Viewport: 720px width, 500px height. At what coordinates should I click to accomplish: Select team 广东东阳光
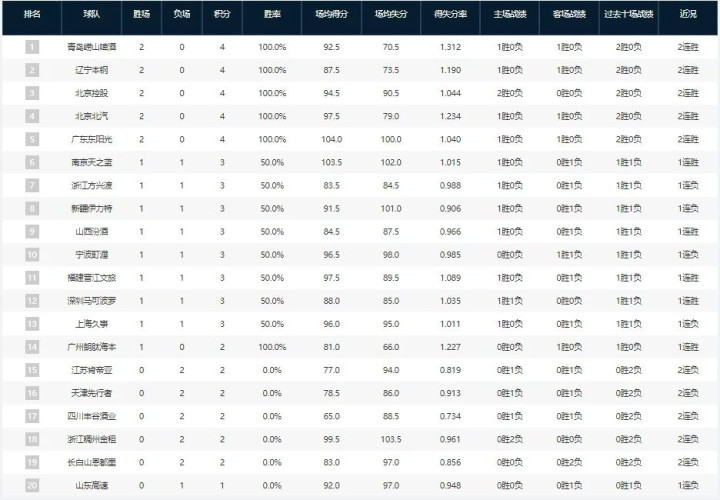click(94, 139)
